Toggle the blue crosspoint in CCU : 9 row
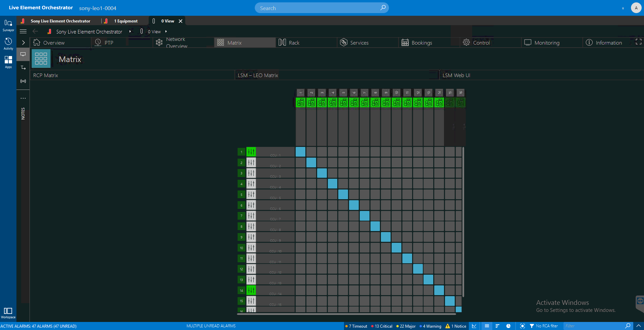Viewport: 644px width, 330px height. pos(386,237)
